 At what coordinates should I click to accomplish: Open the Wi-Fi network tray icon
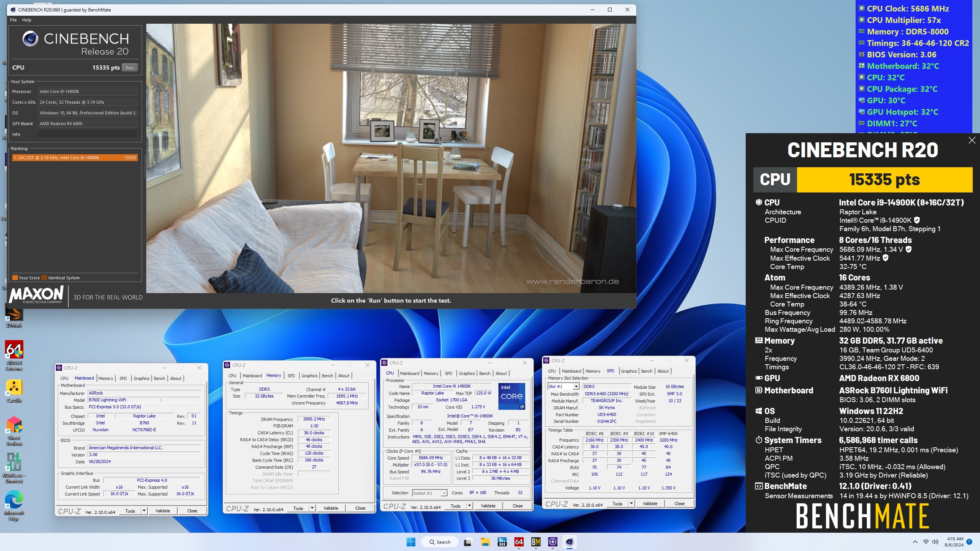click(926, 542)
